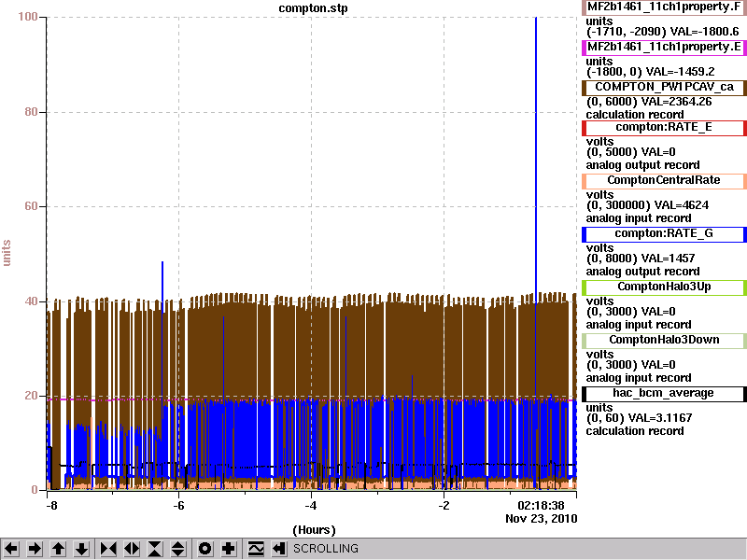Select the COMPTON_PW1PCAV_ca legend entry
747x560 pixels.
click(x=664, y=87)
